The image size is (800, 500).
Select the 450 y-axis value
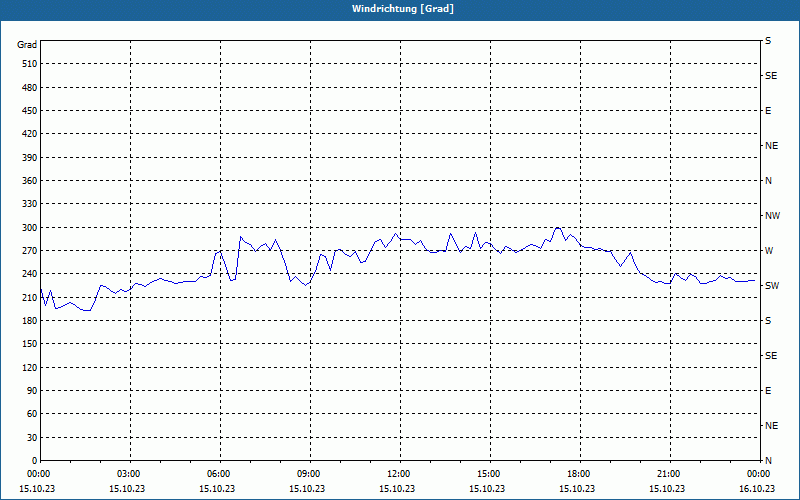pos(30,111)
